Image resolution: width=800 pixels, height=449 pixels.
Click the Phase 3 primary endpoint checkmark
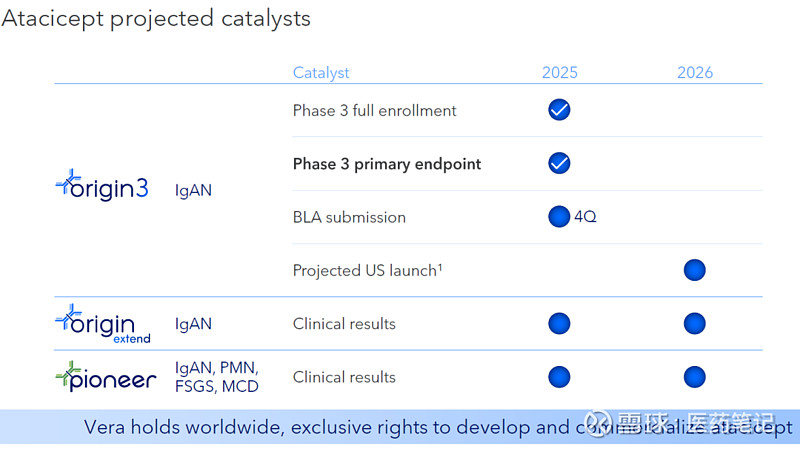559,163
